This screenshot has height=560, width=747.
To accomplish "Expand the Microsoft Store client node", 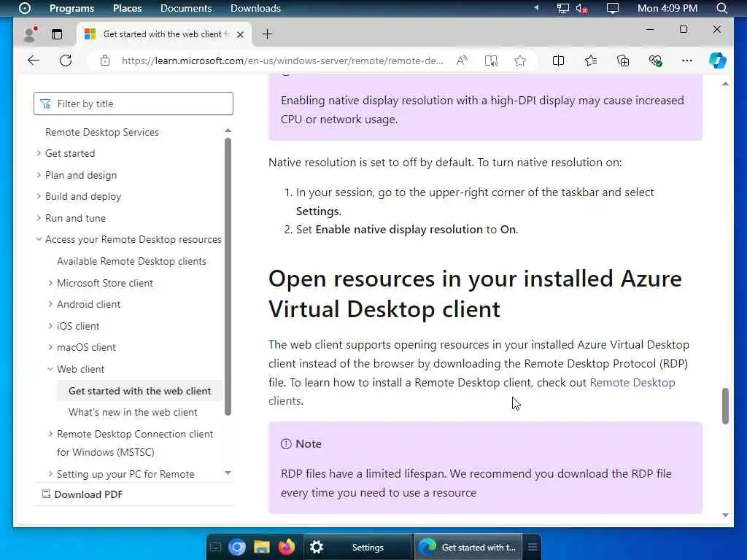I will coord(50,283).
